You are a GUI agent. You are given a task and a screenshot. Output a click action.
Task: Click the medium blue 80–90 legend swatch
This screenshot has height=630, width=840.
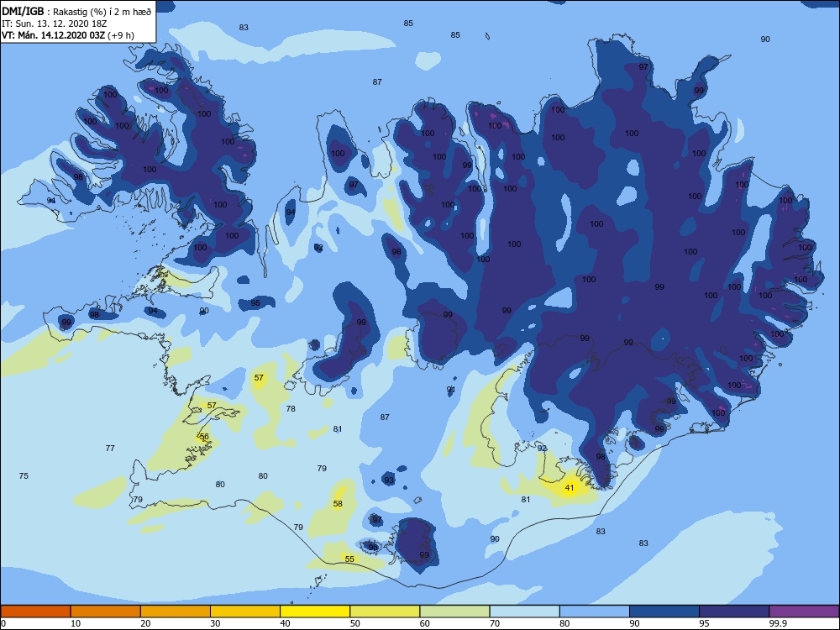pyautogui.click(x=595, y=612)
